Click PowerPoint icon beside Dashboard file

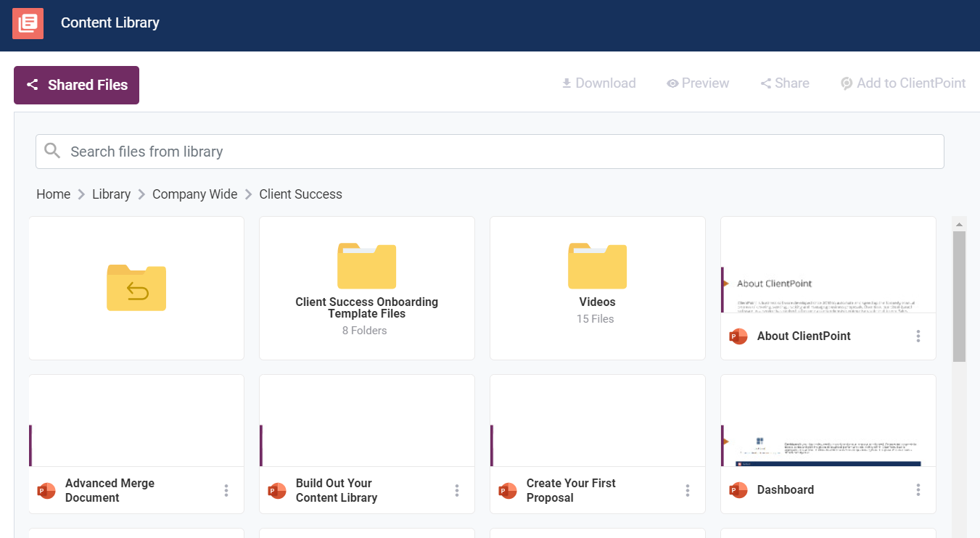(x=738, y=490)
